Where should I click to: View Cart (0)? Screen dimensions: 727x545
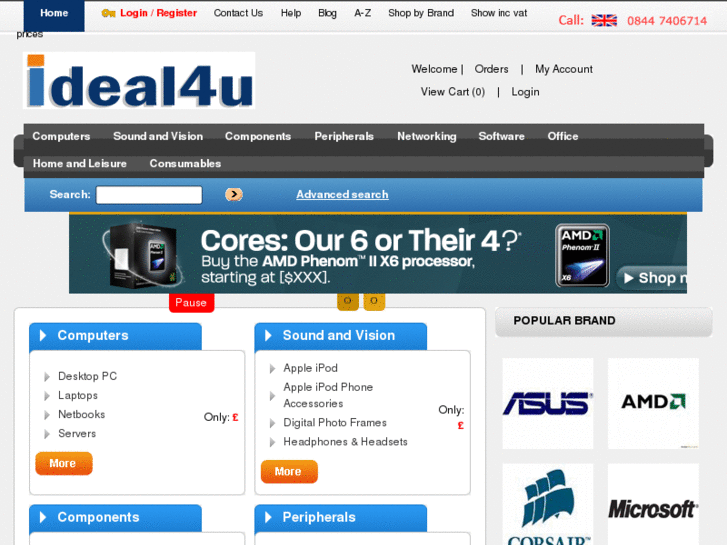click(x=453, y=92)
